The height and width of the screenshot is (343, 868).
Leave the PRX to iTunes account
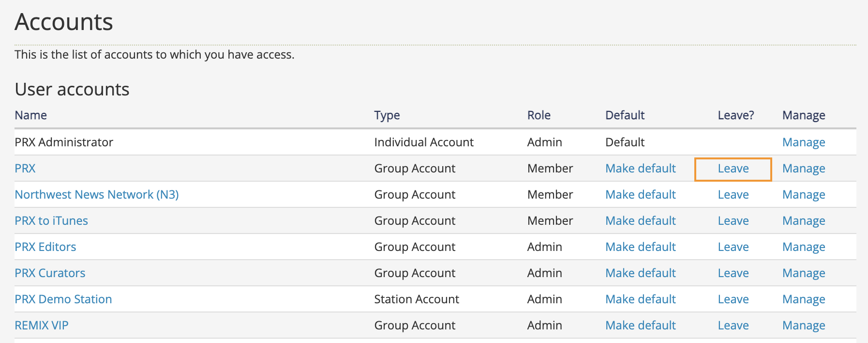[x=733, y=220]
